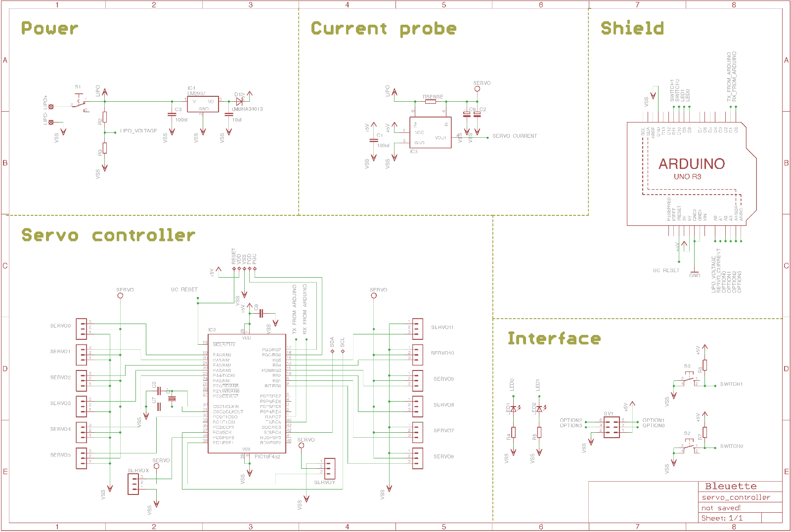
Task: Select the R4 resistor below the LED
Action: tap(514, 432)
